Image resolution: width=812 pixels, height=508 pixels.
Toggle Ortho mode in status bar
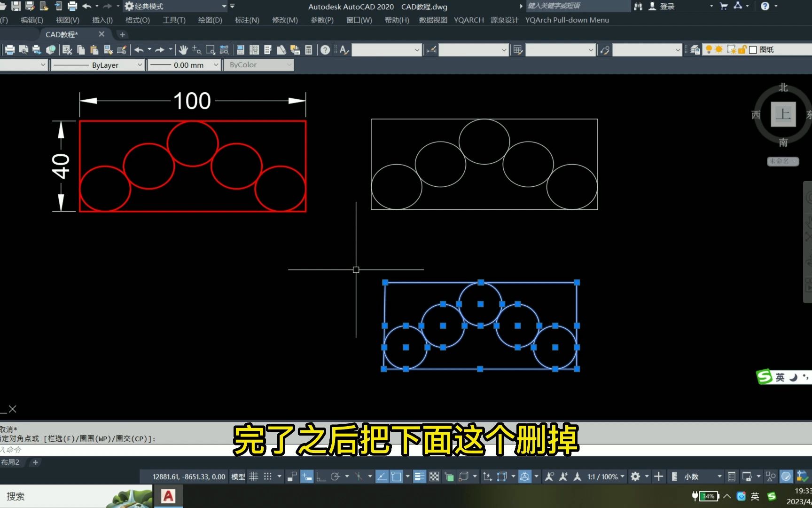(x=321, y=476)
